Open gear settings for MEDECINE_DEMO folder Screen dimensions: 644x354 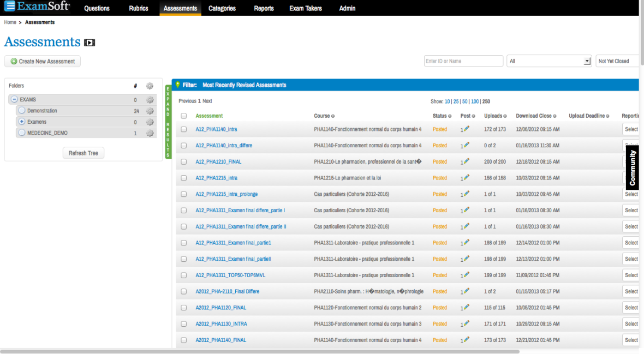150,133
